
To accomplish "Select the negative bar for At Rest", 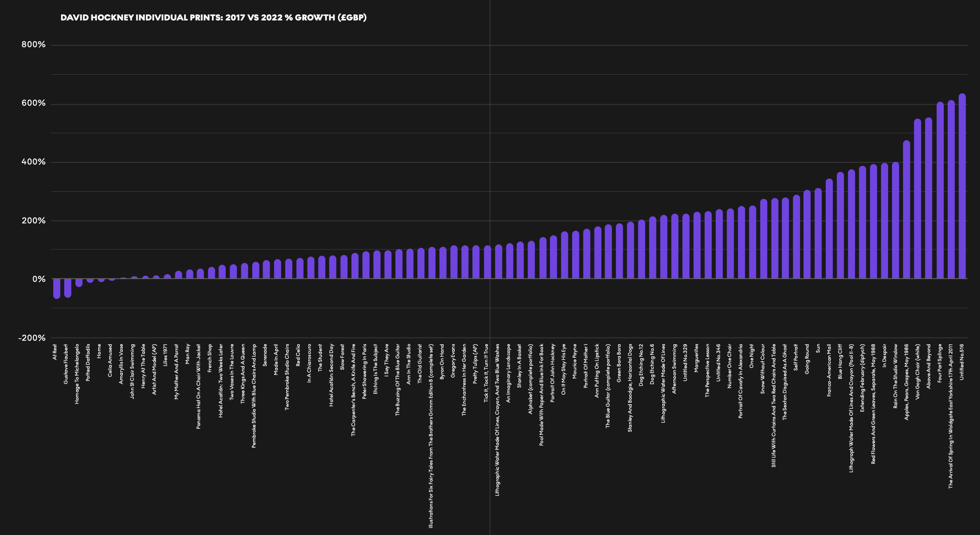I will tap(57, 288).
